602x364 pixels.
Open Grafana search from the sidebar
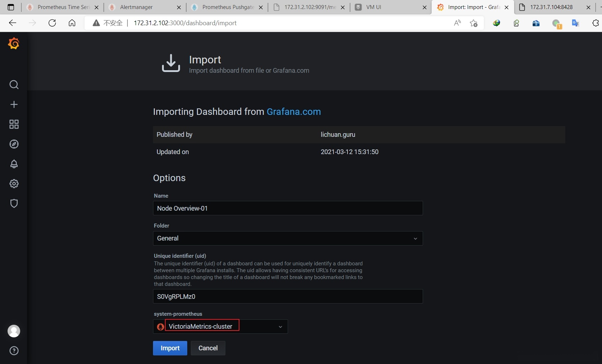tap(14, 85)
